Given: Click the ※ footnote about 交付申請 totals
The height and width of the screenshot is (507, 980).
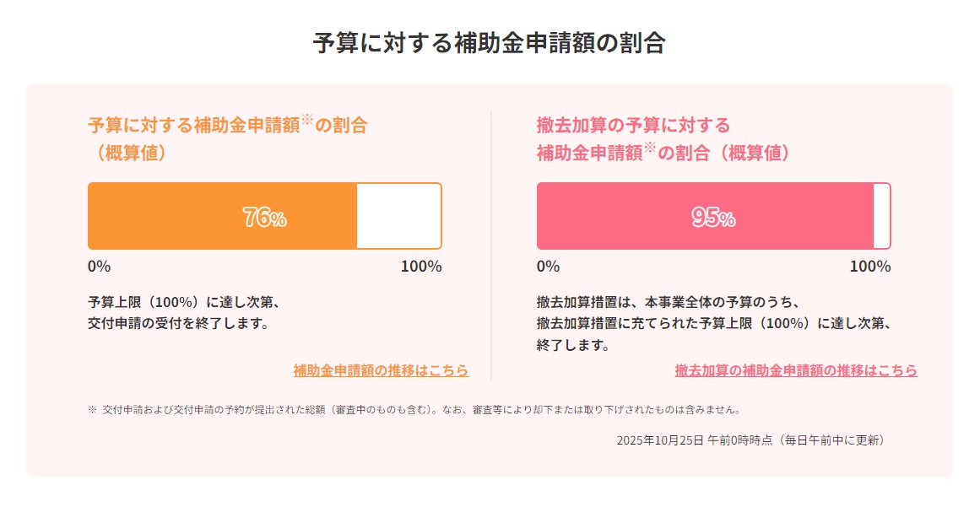Looking at the screenshot, I should [414, 411].
